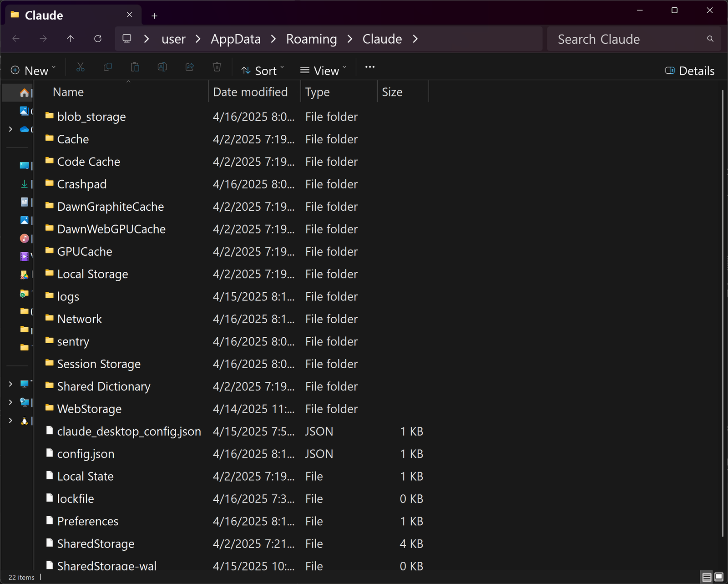Select the logs folder
728x584 pixels.
tap(68, 296)
